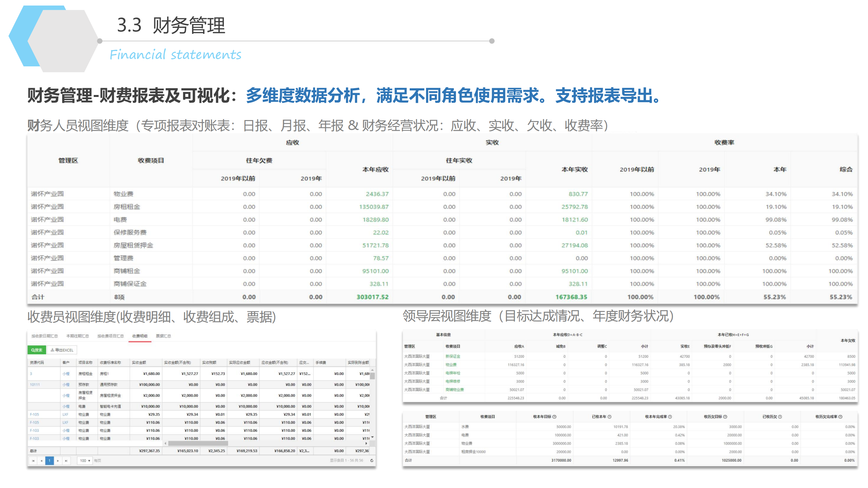Click help icon next to 收本年完成率

[670, 417]
